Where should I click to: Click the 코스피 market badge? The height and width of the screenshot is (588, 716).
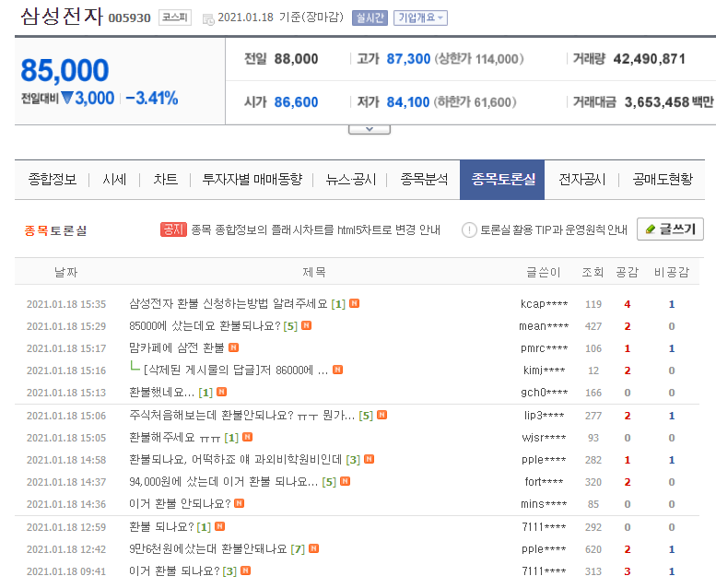click(x=175, y=18)
